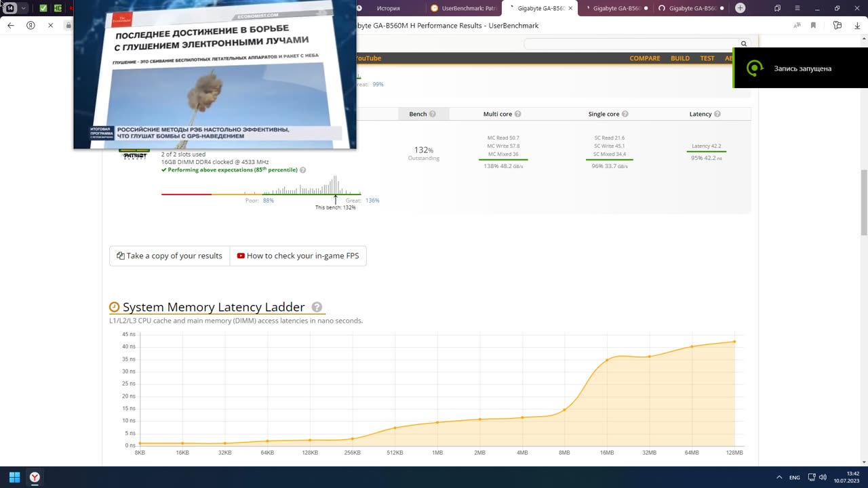868x488 pixels.
Task: Open the tab group counter showing 14
Action: click(x=10, y=8)
